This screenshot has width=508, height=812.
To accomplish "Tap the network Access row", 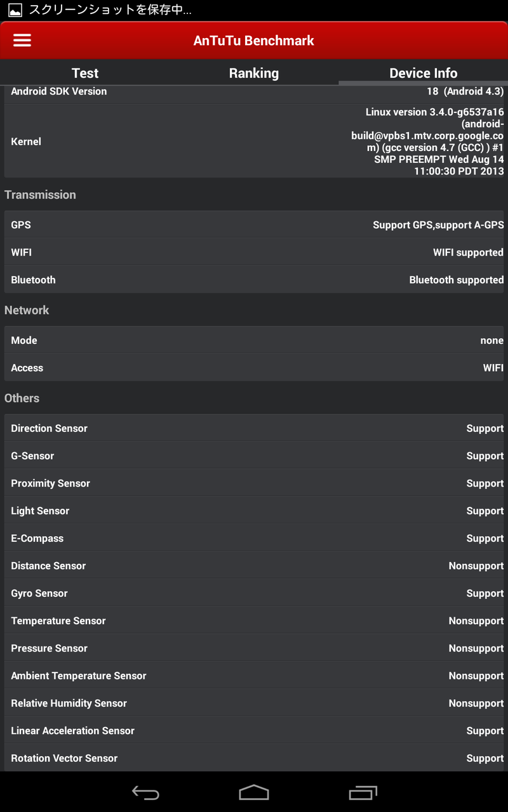I will click(x=254, y=368).
